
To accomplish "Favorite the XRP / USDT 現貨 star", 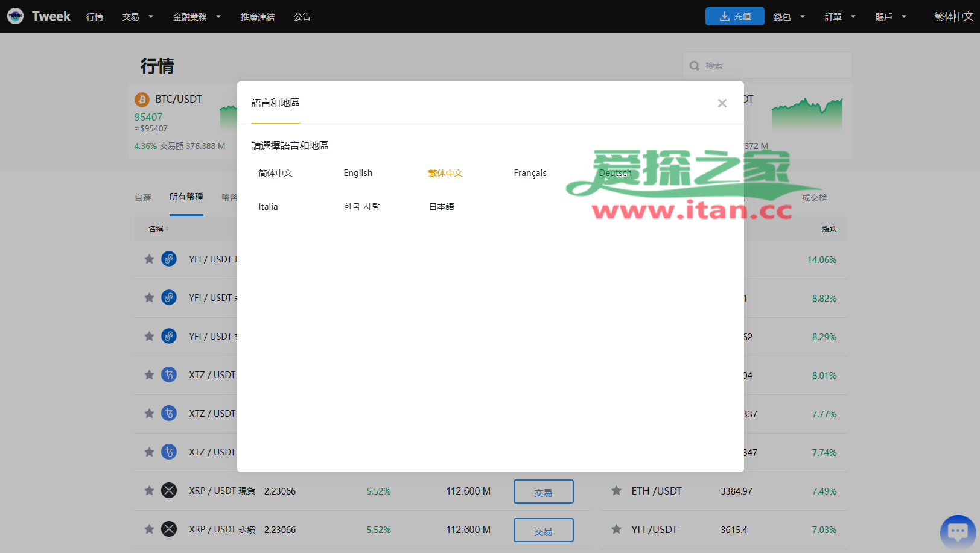I will [x=149, y=491].
